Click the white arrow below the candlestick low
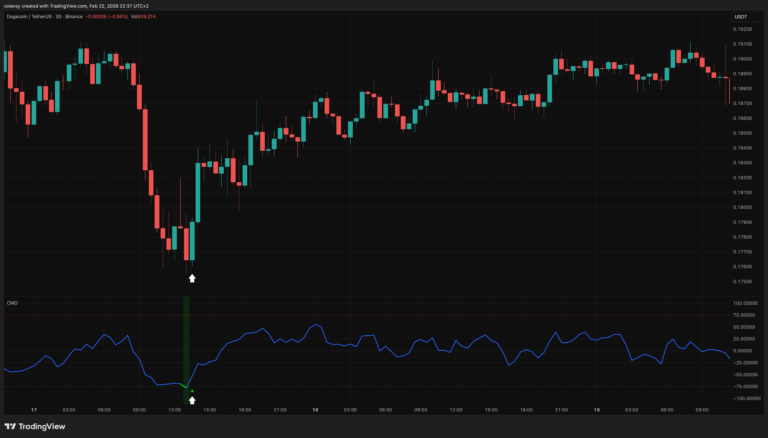The image size is (768, 438). (192, 278)
